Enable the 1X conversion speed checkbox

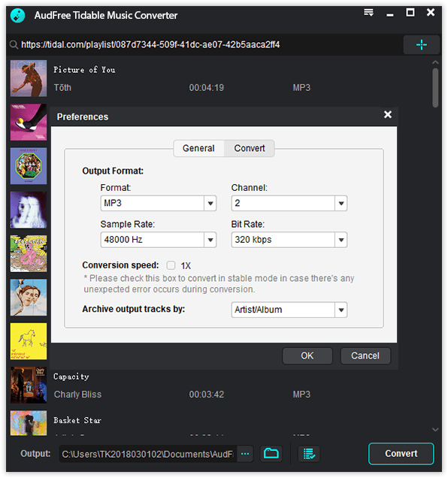pos(171,265)
